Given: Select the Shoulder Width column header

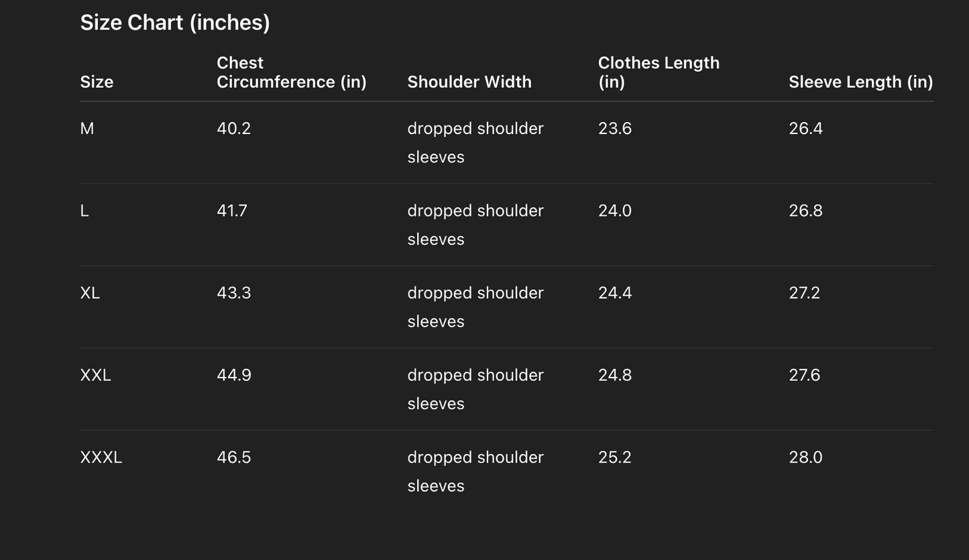Looking at the screenshot, I should click(x=469, y=82).
